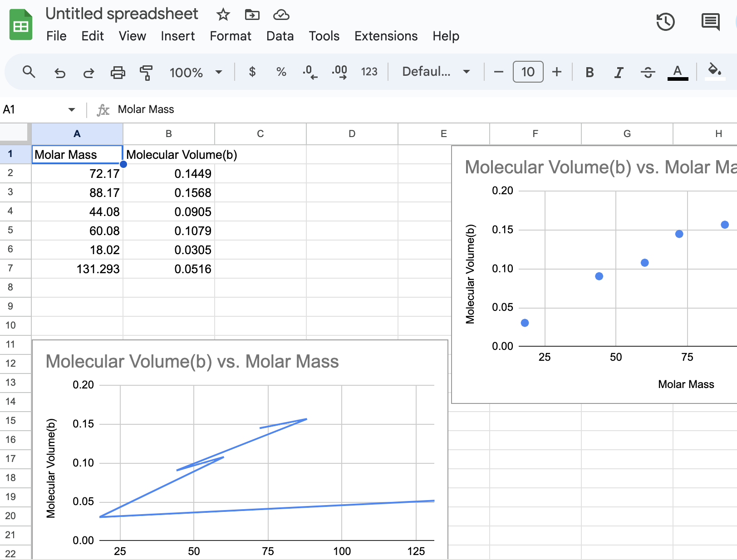Decrease decimal places
The width and height of the screenshot is (737, 560).
coord(310,72)
